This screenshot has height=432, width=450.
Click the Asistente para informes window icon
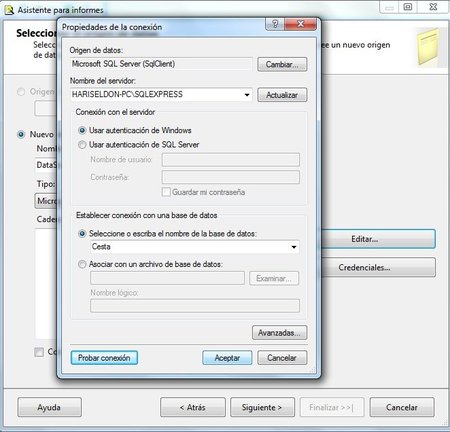click(9, 10)
